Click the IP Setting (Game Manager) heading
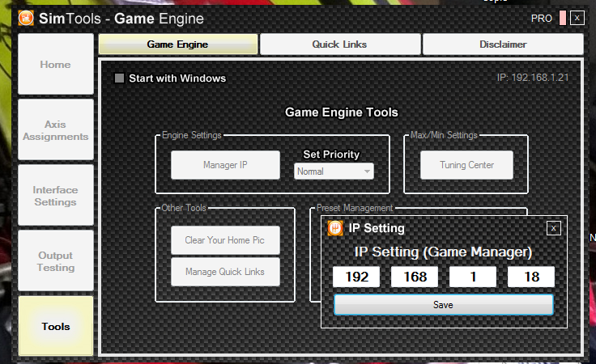The width and height of the screenshot is (596, 364). (443, 252)
